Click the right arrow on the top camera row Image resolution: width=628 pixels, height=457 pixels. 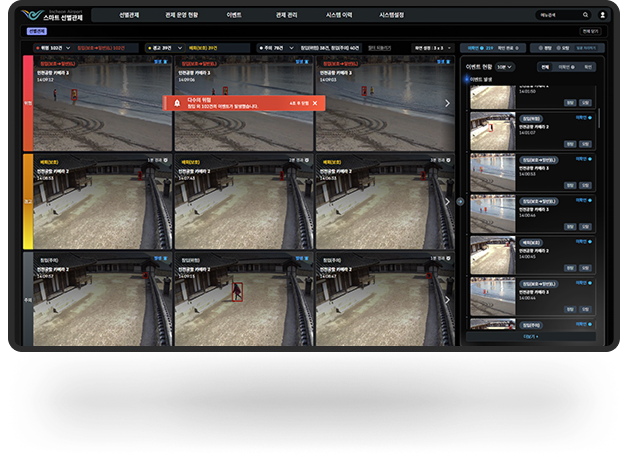(448, 103)
